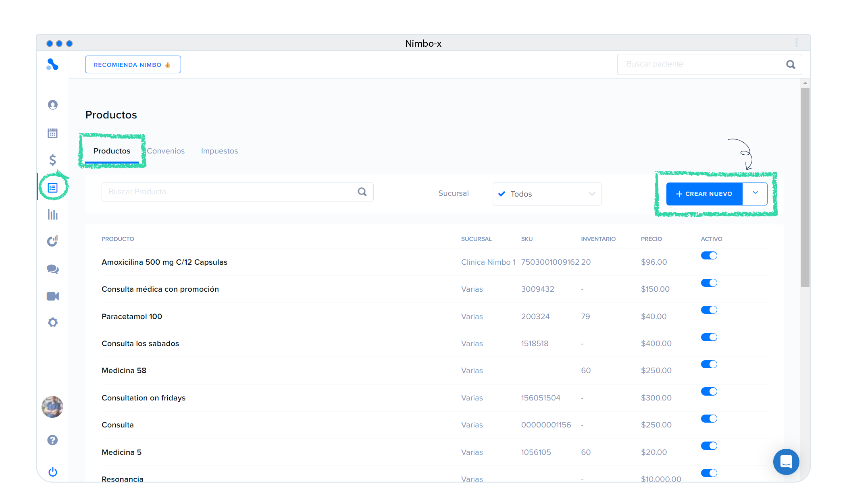
Task: Disable the Amoxicilina 500 mg active toggle
Action: (709, 256)
